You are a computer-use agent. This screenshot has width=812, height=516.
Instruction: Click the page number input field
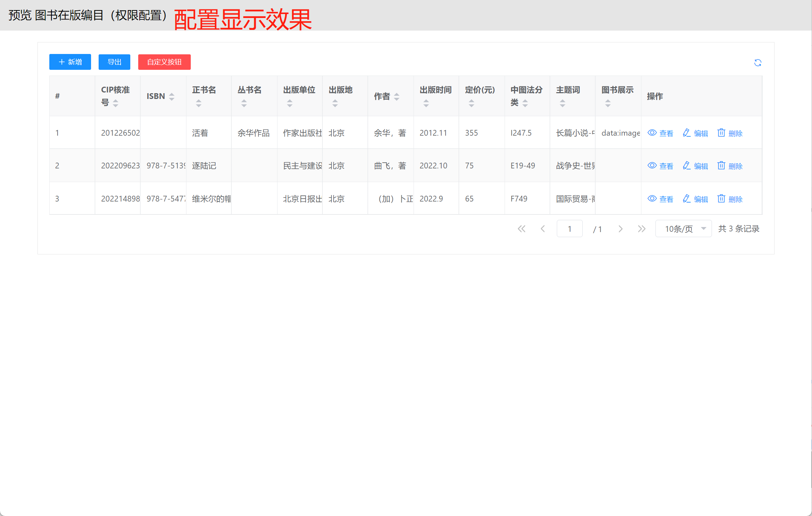click(569, 229)
